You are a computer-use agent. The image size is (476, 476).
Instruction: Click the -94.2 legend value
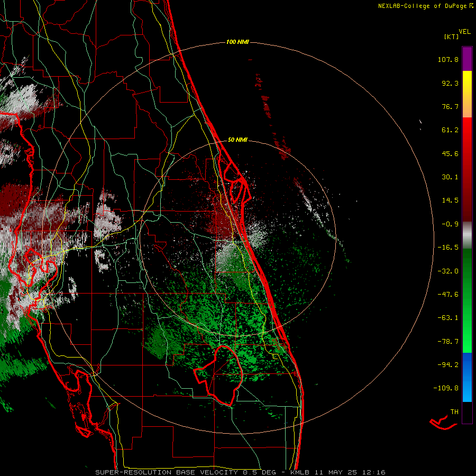point(448,364)
